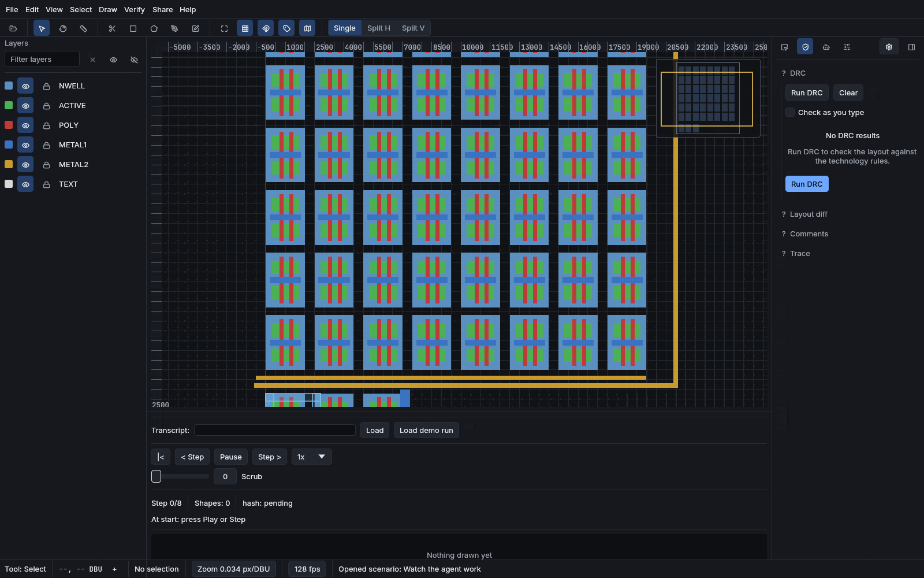The height and width of the screenshot is (578, 924).
Task: Switch to Split V view
Action: [x=413, y=28]
